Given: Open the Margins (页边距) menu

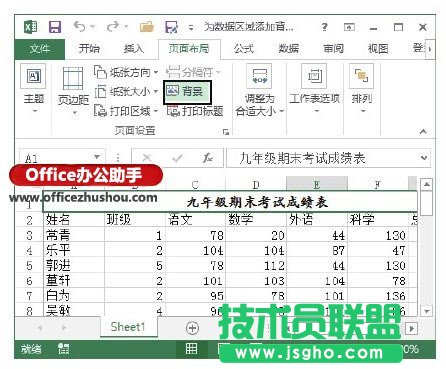Looking at the screenshot, I should tap(73, 90).
